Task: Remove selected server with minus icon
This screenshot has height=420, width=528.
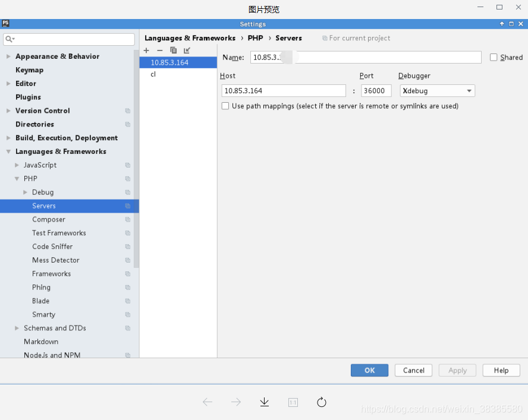Action: 159,50
